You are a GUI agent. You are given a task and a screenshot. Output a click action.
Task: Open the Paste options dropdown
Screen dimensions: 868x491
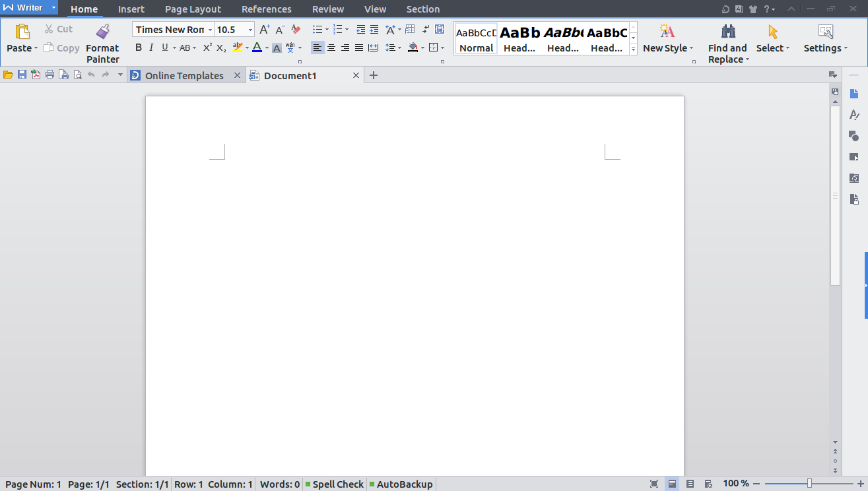[x=36, y=48]
